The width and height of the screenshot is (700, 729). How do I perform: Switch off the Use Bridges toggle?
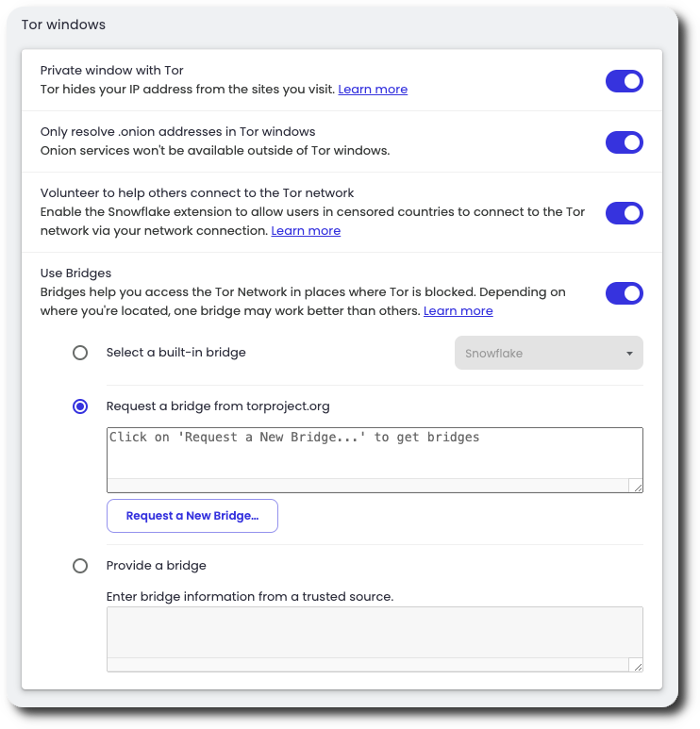click(624, 293)
